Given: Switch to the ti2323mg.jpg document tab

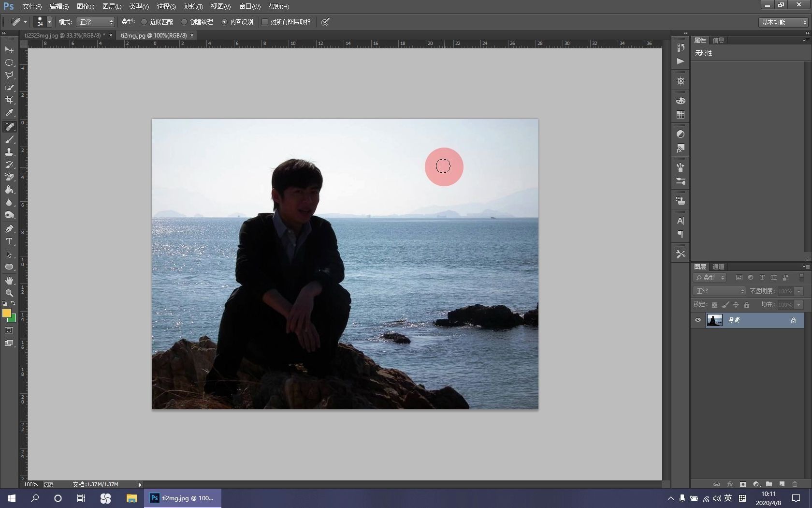Looking at the screenshot, I should click(63, 35).
